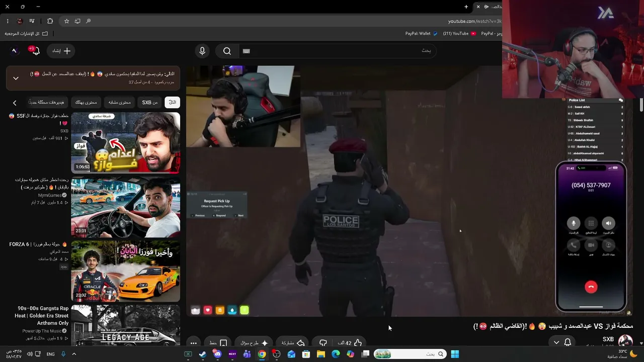Open Discord from the taskbar
Image resolution: width=644 pixels, height=362 pixels.
217,354
